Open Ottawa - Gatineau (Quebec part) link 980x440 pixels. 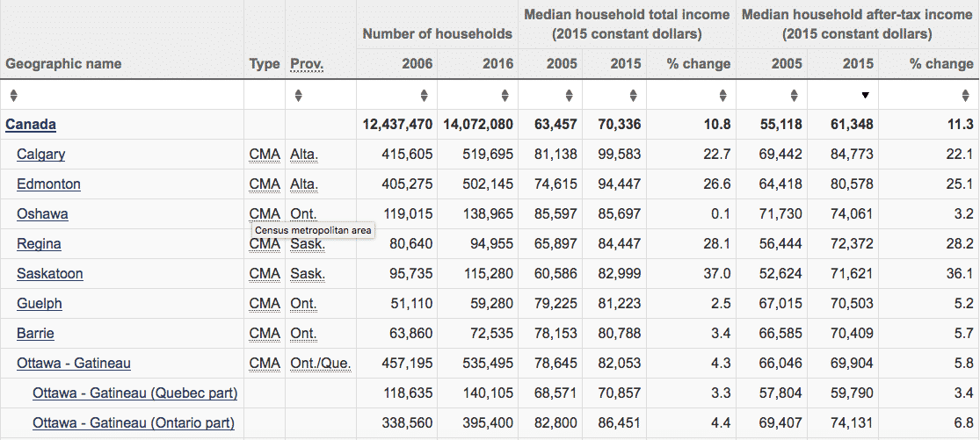click(x=135, y=393)
